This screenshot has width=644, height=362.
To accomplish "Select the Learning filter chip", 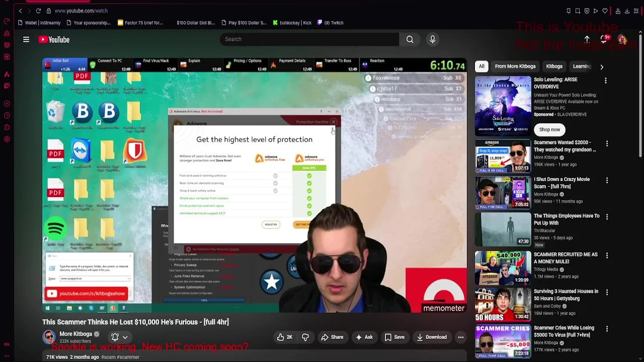I will pos(582,66).
